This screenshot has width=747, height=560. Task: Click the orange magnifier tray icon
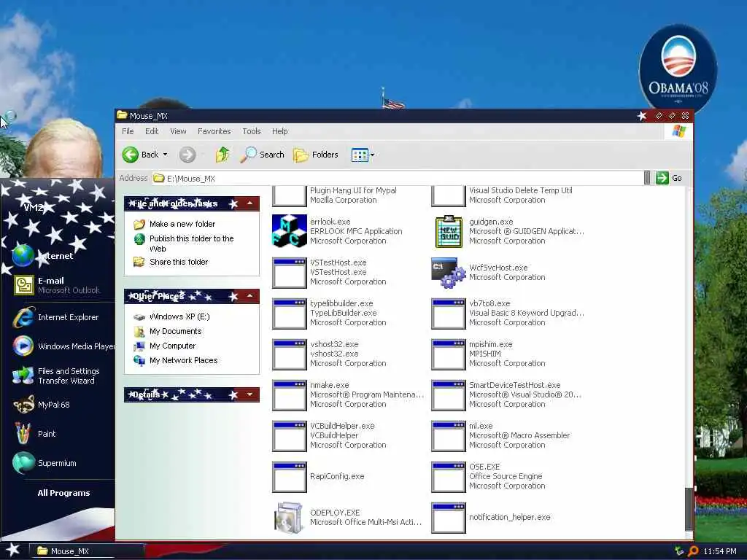[x=693, y=551]
